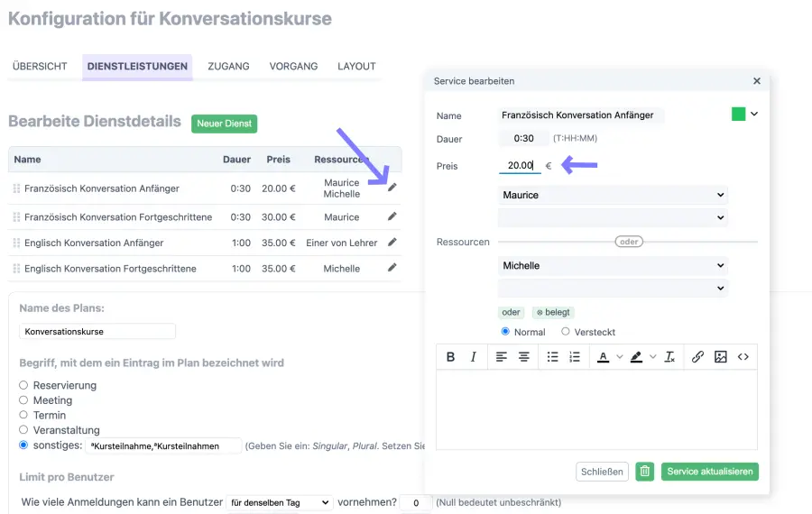Save changes with Service aktualisieren
The height and width of the screenshot is (514, 812).
pos(709,472)
